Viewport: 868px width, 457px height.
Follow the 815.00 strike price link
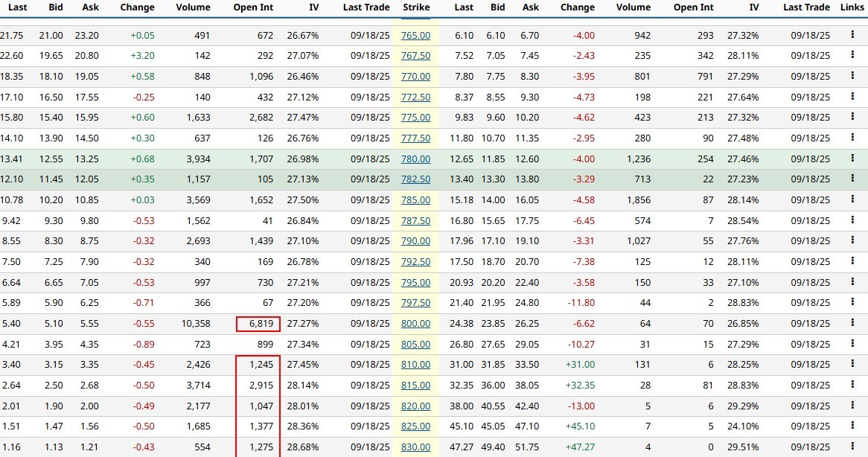click(415, 385)
